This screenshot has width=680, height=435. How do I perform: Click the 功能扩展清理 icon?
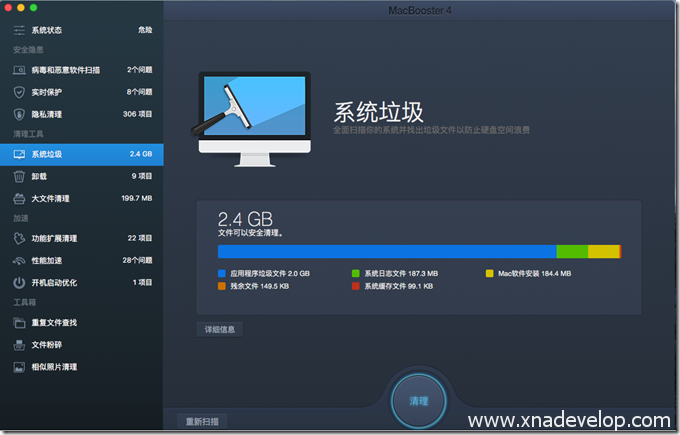(19, 238)
